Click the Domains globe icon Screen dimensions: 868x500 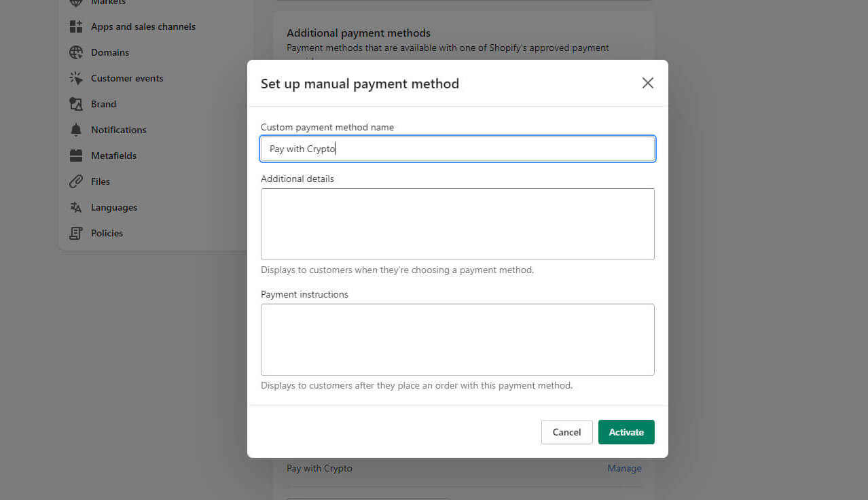pos(76,52)
